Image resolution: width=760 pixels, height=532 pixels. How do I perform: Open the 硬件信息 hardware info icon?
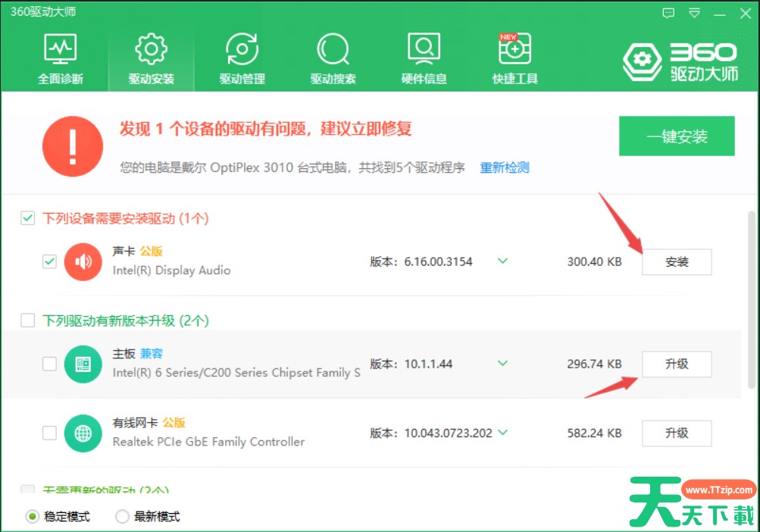tap(424, 49)
